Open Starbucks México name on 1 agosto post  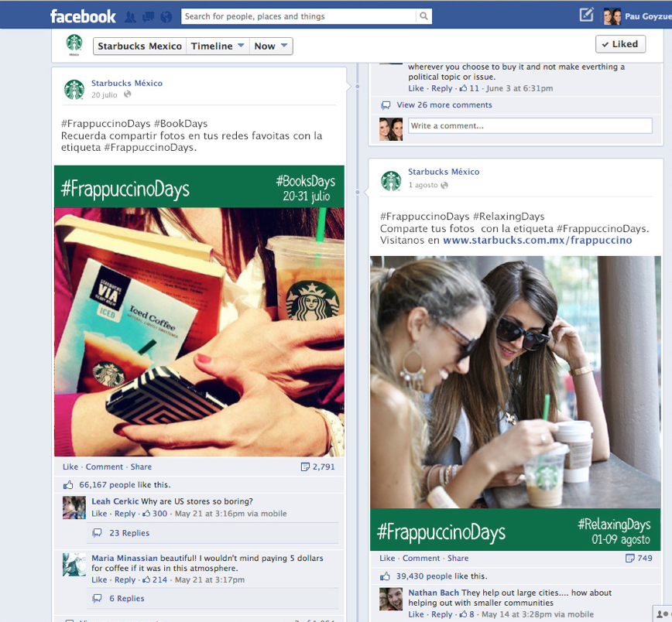(x=444, y=172)
